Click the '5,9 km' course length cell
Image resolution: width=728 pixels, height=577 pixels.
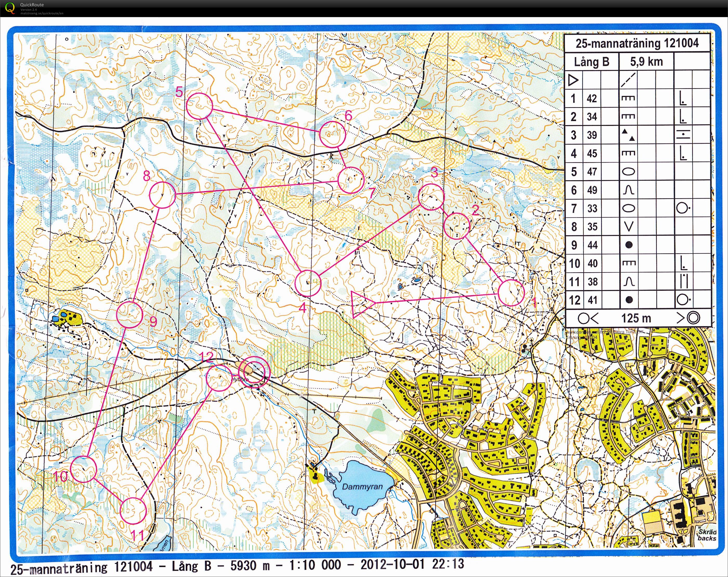(x=646, y=61)
